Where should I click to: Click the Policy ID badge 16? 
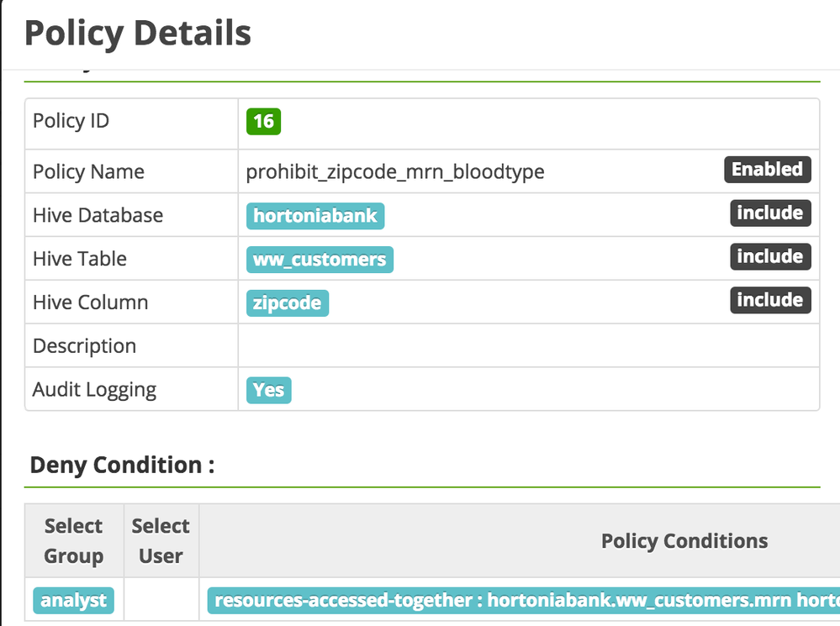coord(263,121)
